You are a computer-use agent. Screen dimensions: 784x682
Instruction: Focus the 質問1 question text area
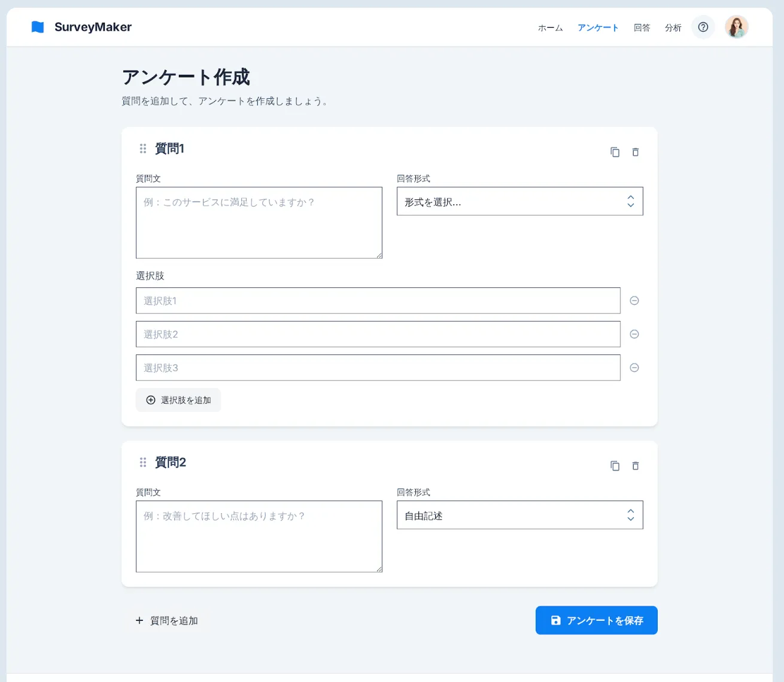coord(259,223)
